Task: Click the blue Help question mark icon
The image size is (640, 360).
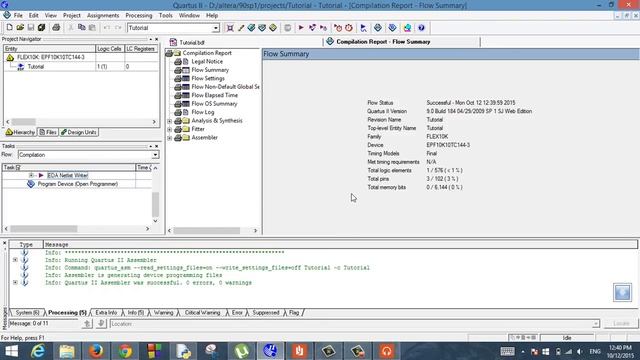Action: tap(421, 28)
